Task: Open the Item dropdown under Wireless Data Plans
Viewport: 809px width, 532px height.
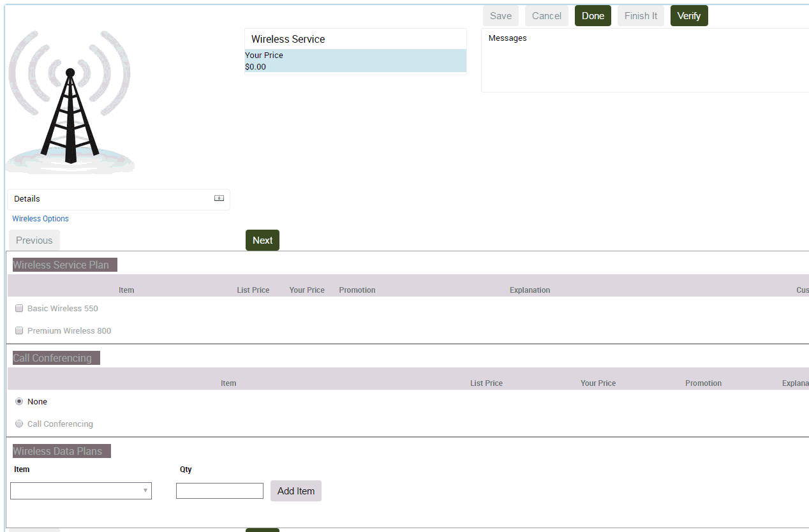Action: [x=81, y=491]
